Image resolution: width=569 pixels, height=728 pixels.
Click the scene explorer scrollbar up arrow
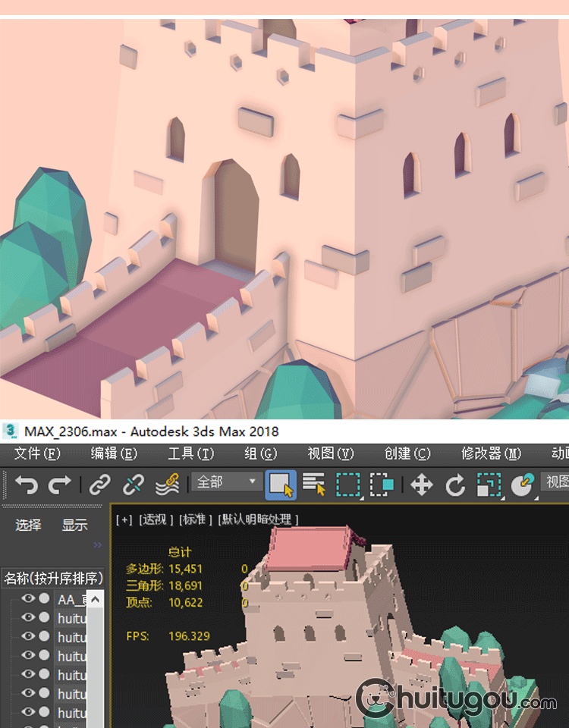coord(95,599)
